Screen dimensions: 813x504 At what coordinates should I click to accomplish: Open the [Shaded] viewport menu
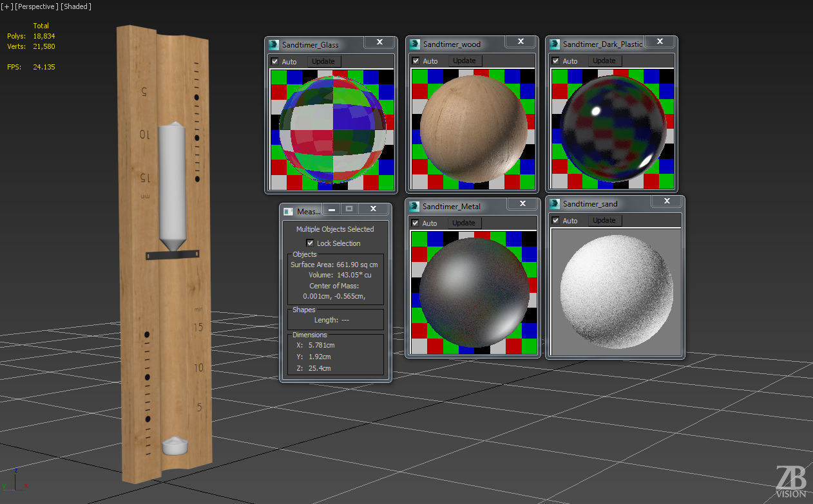tap(76, 6)
